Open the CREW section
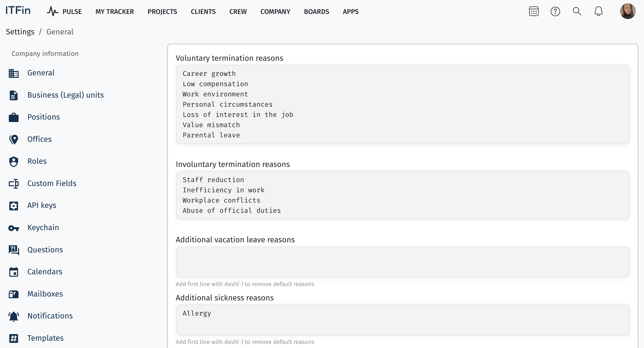 238,11
